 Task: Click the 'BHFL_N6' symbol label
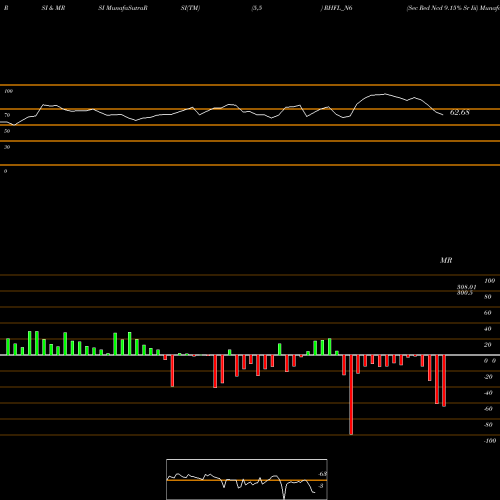[x=338, y=8]
